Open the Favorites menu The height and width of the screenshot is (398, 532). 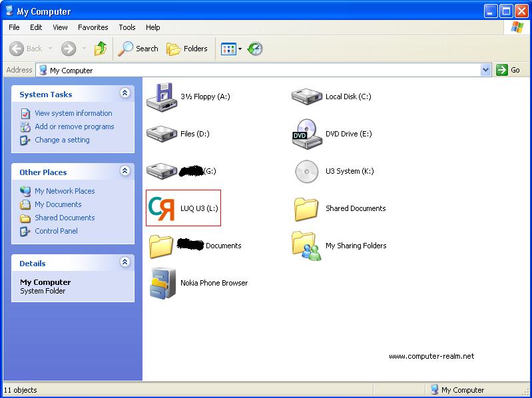[x=93, y=27]
